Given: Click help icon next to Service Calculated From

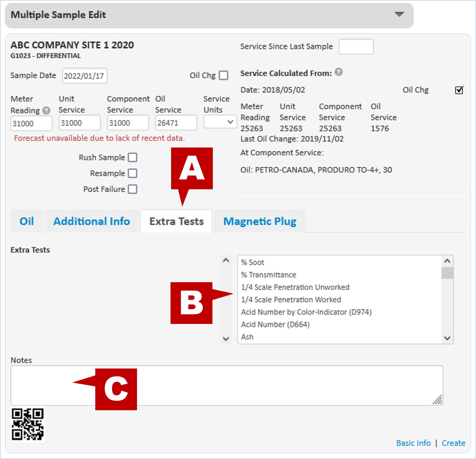Looking at the screenshot, I should 339,72.
